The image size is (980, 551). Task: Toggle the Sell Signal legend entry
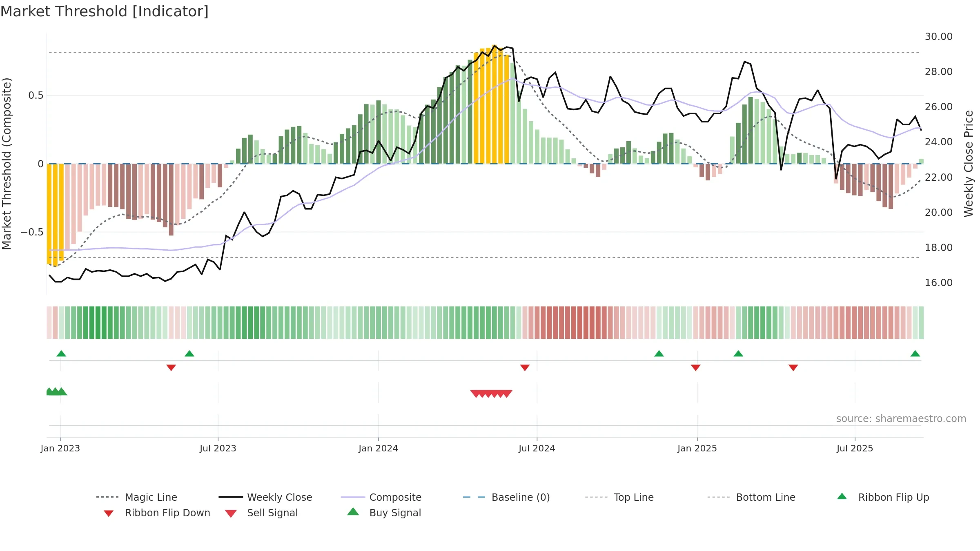(x=261, y=513)
